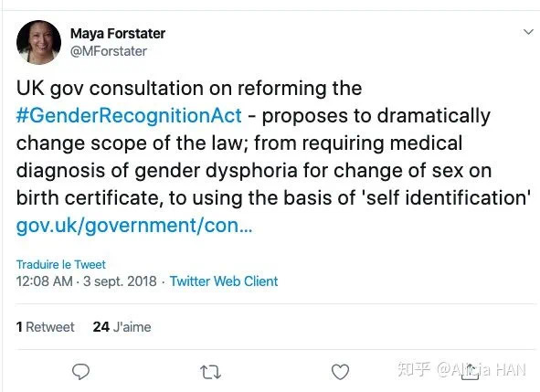Viewport: 540px width, 392px height.
Task: Click the @Alicia HAN watermark text
Action: coord(482,370)
